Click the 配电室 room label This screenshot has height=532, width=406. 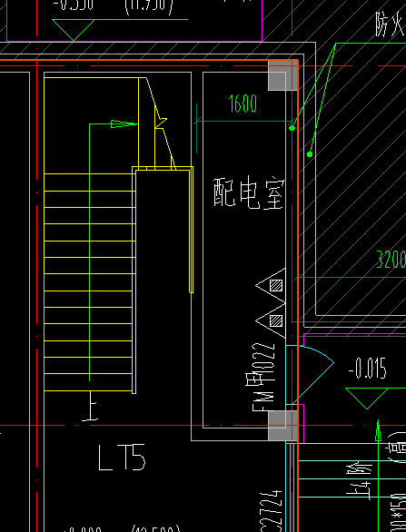(249, 192)
